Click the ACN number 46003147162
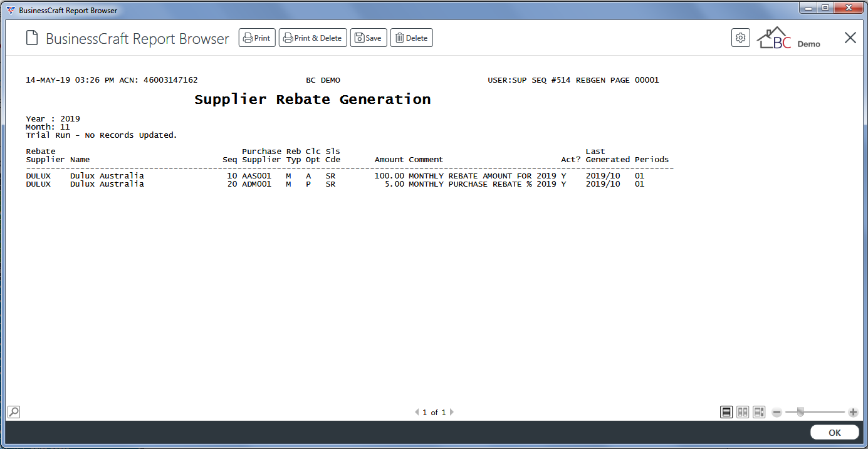Viewport: 868px width, 449px height. tap(170, 80)
